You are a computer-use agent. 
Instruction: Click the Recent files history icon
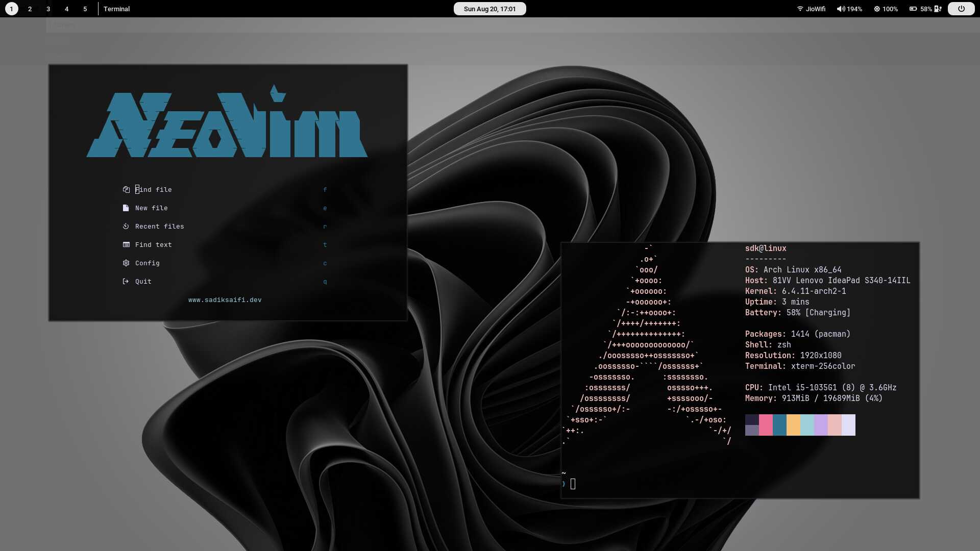coord(126,227)
